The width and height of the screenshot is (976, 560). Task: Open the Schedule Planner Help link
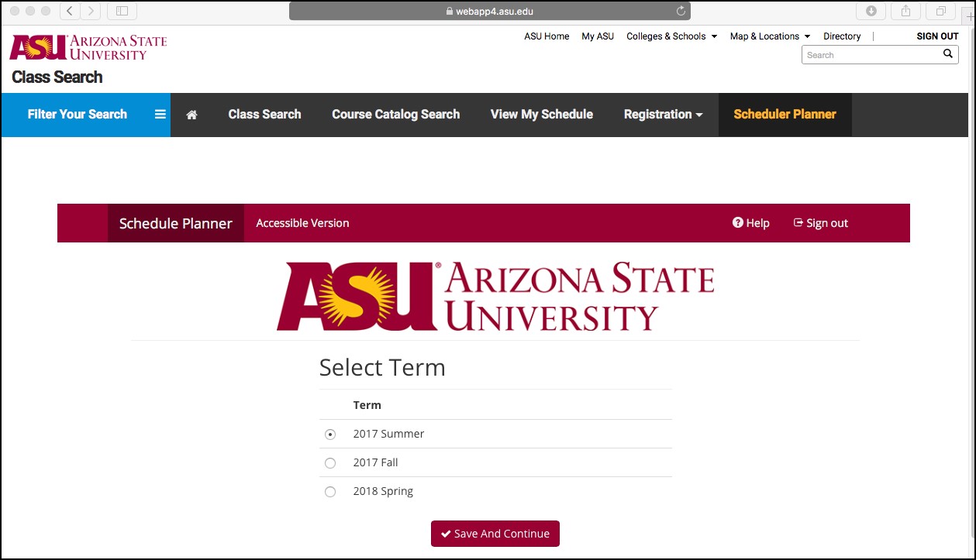750,223
